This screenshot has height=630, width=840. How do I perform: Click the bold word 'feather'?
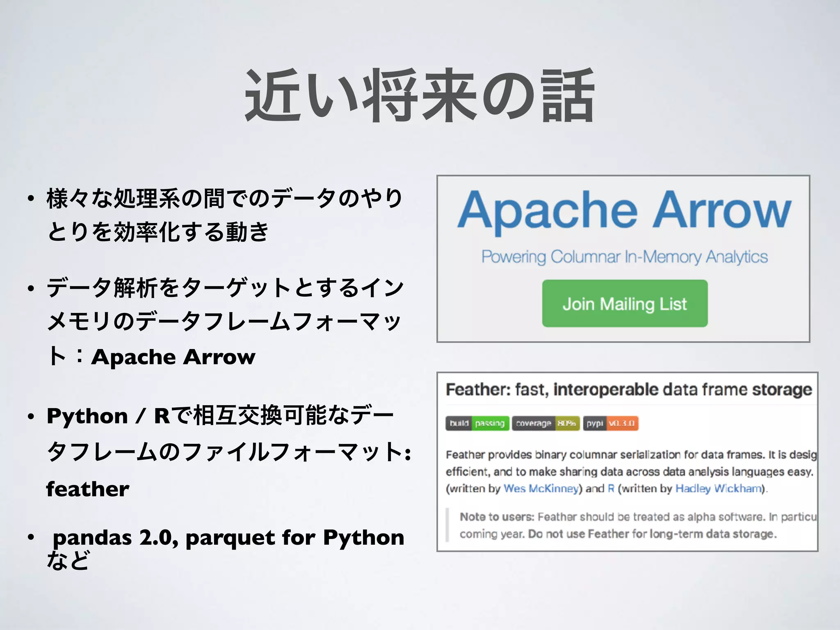coord(88,489)
